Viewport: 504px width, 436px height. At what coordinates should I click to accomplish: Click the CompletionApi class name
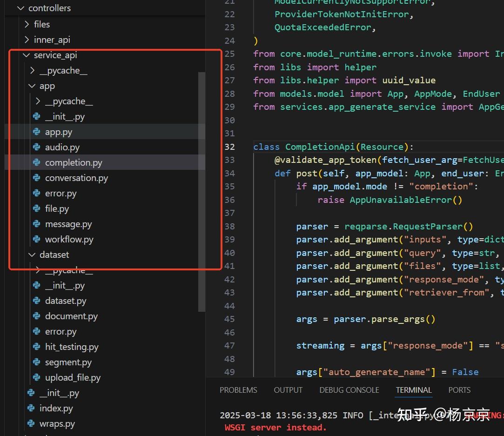[320, 147]
